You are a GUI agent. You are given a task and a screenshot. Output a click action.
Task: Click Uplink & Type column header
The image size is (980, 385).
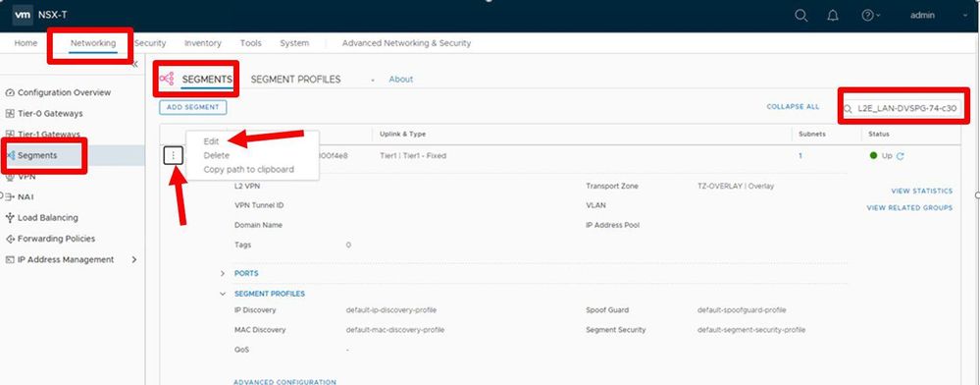[402, 134]
